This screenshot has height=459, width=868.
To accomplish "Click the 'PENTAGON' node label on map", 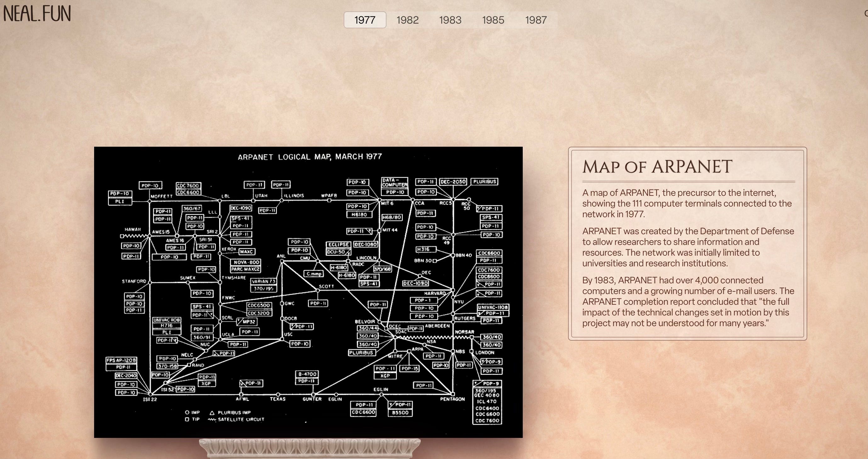I will tap(452, 399).
